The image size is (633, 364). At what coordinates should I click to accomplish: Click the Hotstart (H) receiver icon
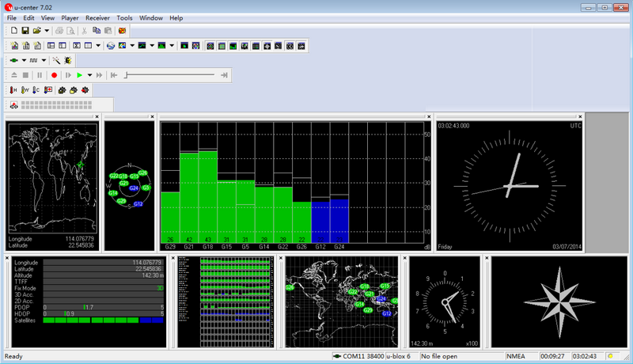click(13, 90)
